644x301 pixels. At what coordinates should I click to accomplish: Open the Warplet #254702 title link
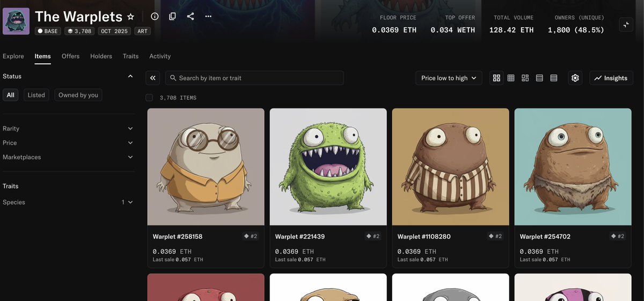pos(545,237)
